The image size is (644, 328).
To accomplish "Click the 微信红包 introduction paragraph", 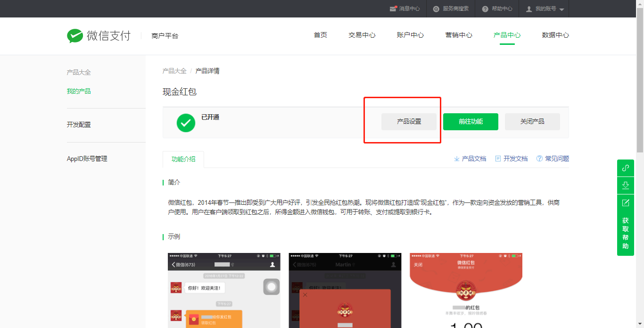I will (364, 207).
